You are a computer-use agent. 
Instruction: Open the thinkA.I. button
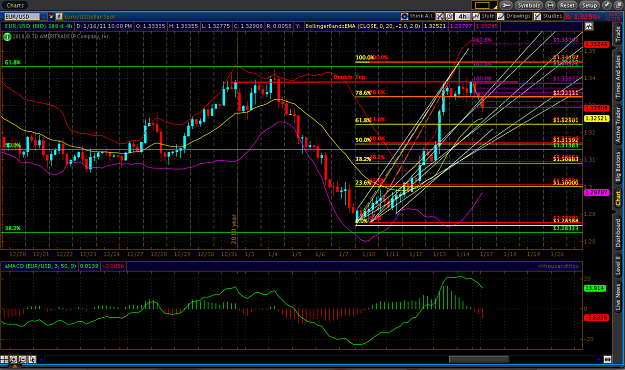[x=417, y=16]
